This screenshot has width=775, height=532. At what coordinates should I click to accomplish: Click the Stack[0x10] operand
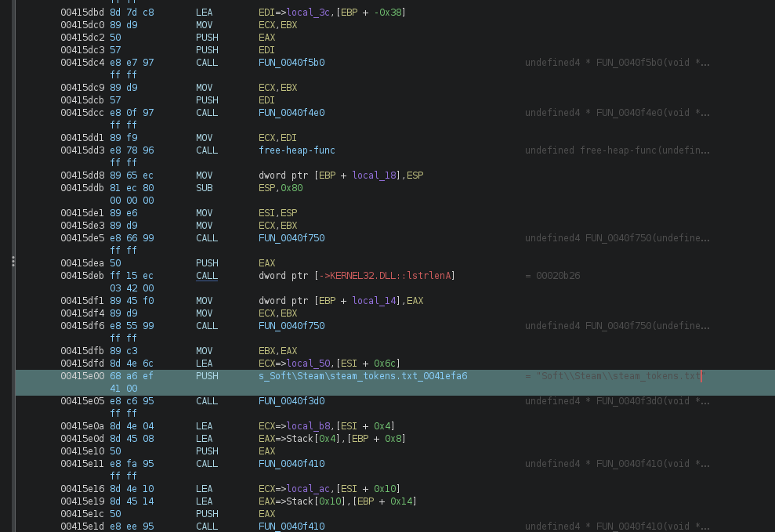[317, 501]
